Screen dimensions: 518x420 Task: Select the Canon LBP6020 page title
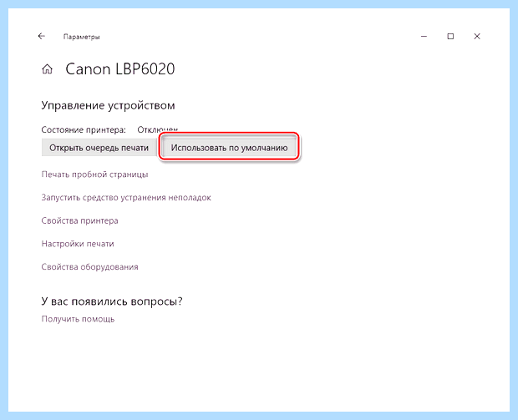coord(120,69)
